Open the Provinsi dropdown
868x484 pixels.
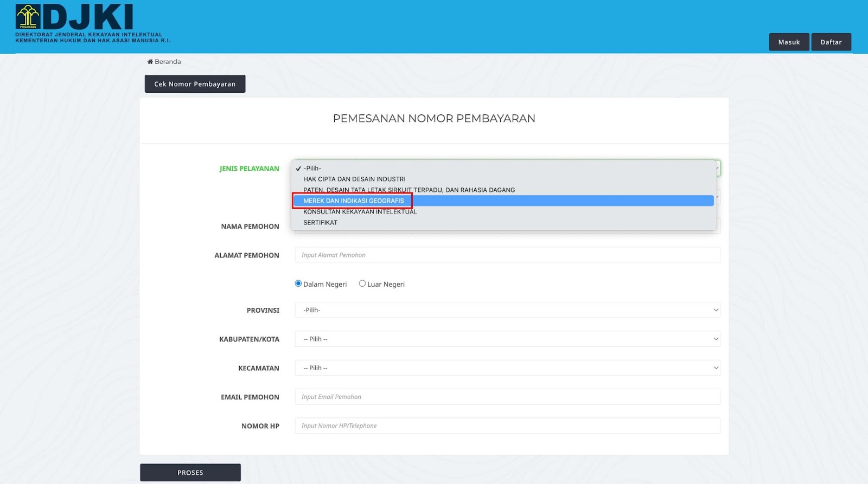507,310
